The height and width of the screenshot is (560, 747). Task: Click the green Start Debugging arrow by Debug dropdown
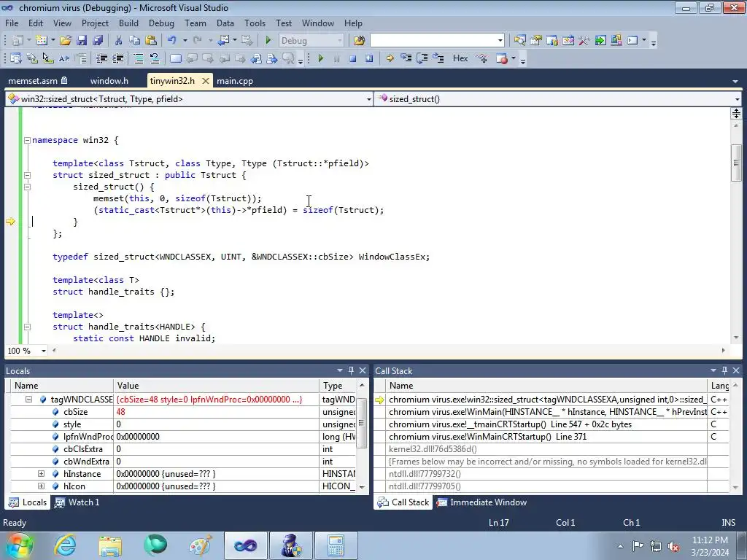pyautogui.click(x=268, y=41)
